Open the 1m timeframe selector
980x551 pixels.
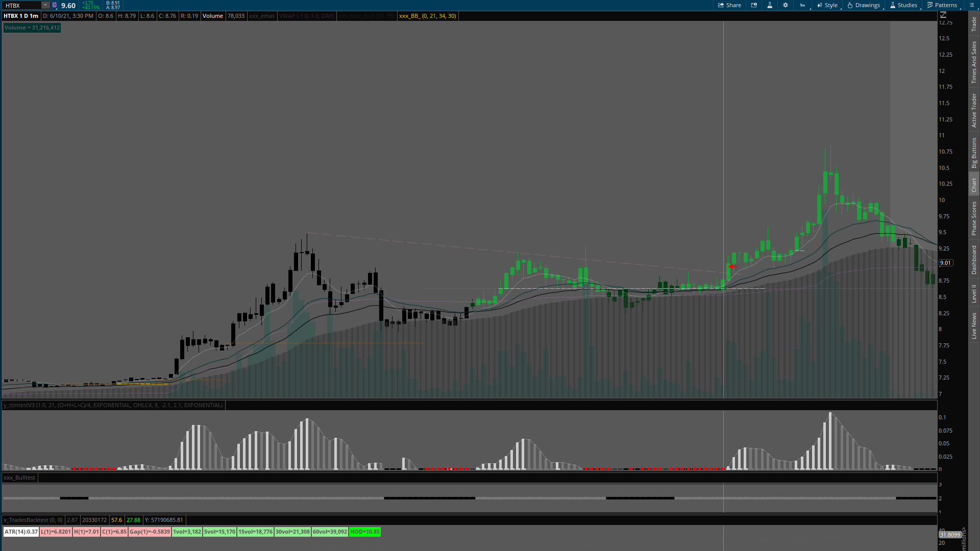coord(803,5)
